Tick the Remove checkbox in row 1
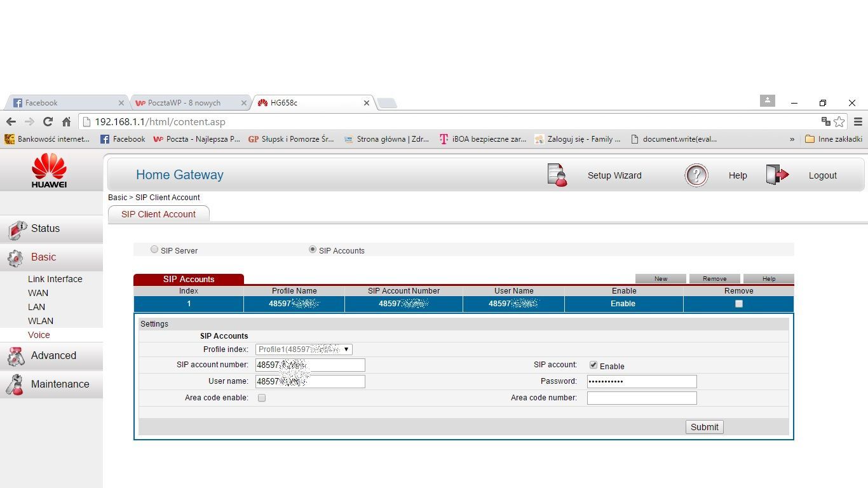The height and width of the screenshot is (488, 868). coord(738,304)
